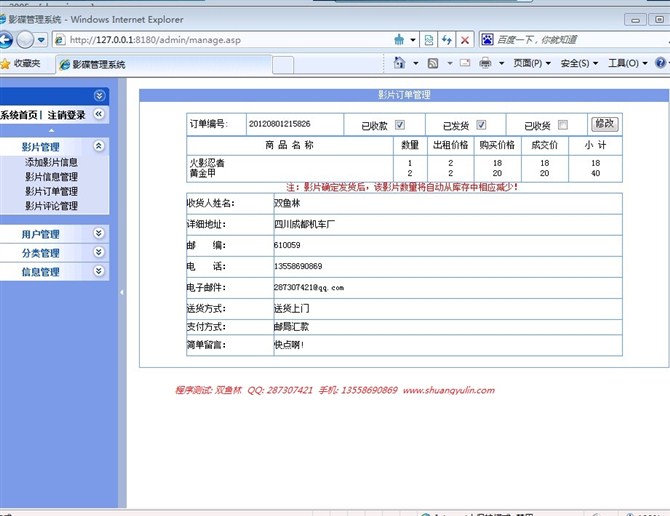Open the recent pages dropdown arrow
Image resolution: width=670 pixels, height=516 pixels.
click(41, 40)
